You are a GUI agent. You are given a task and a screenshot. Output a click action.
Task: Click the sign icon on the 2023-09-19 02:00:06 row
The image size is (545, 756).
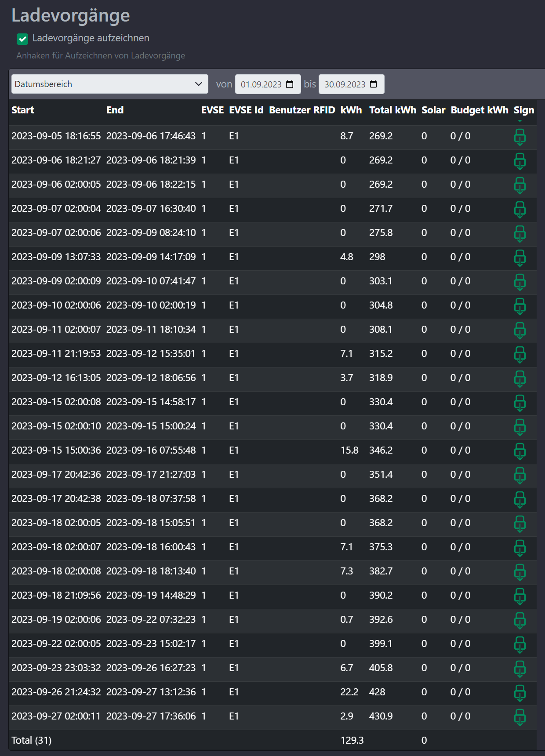(520, 621)
